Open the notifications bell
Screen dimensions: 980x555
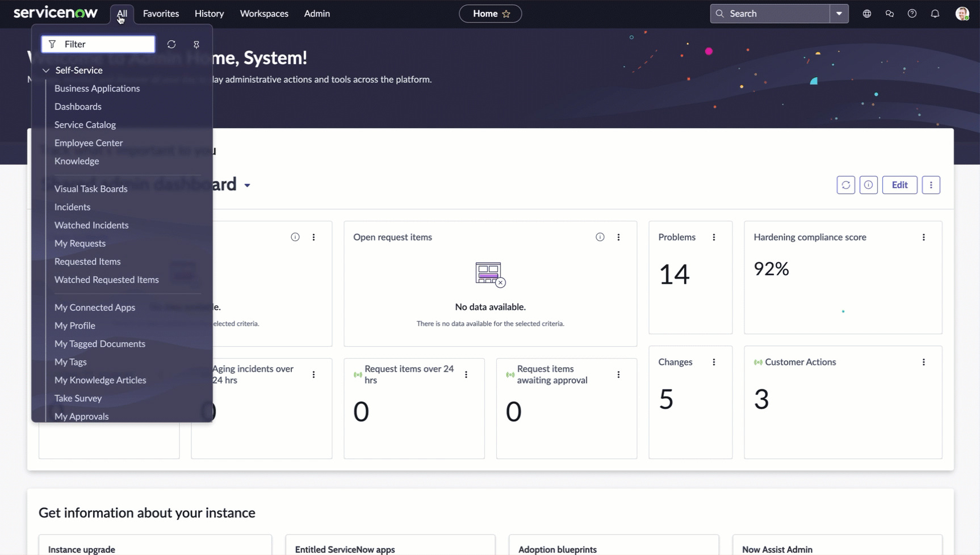[935, 14]
